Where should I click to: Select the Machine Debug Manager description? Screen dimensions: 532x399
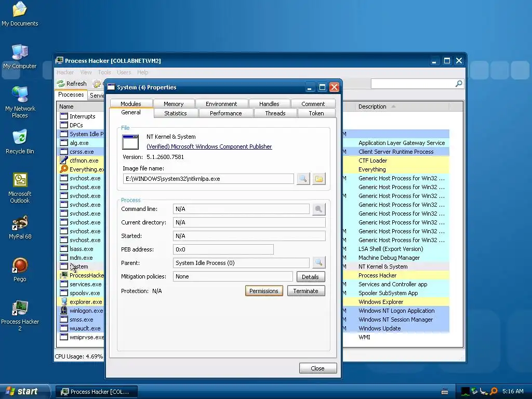point(389,258)
